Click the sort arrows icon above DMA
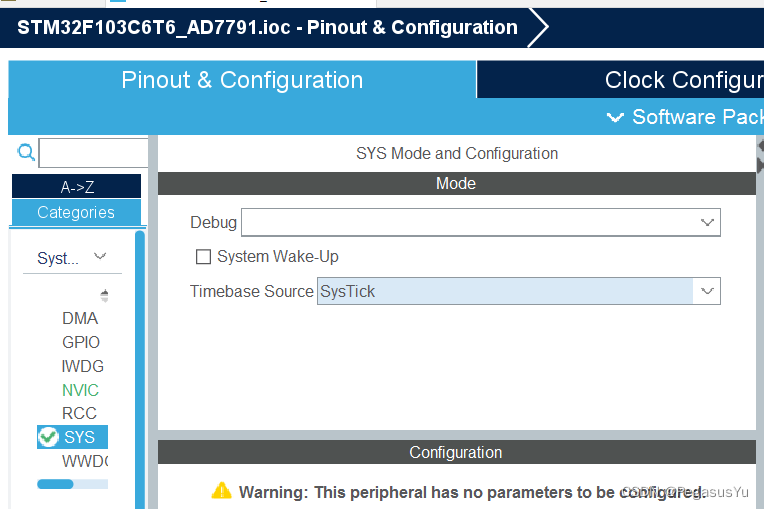 point(104,295)
